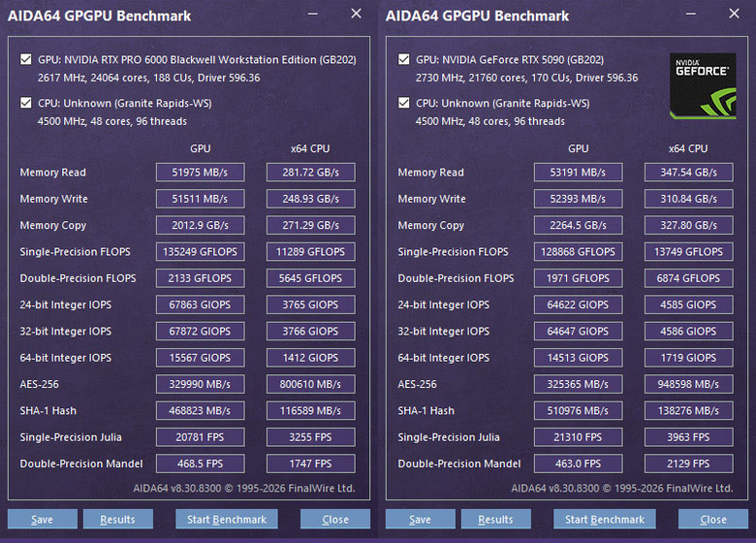Select 52393 MB/s GPU Memory Write result
The width and height of the screenshot is (756, 543).
coord(578,199)
